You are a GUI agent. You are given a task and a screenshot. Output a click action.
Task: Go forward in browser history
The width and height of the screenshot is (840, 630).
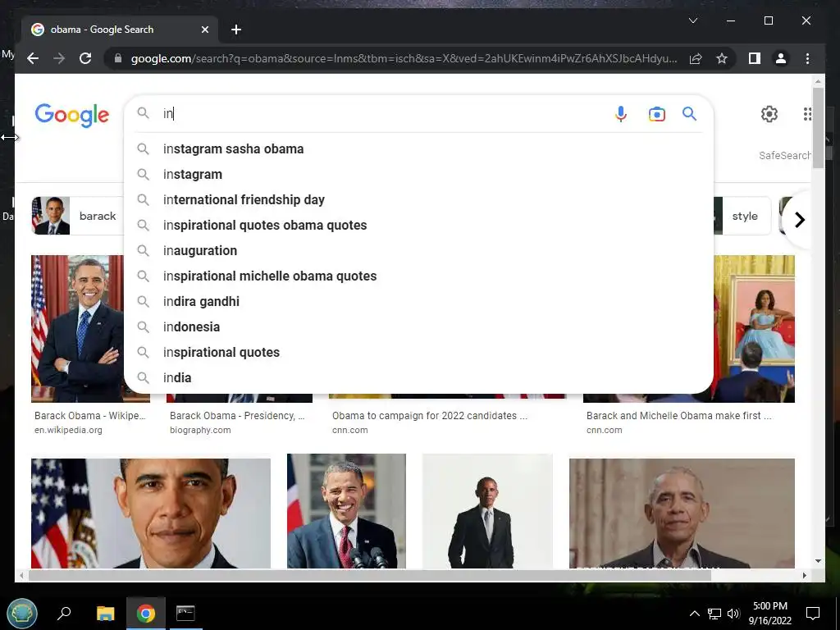(59, 58)
